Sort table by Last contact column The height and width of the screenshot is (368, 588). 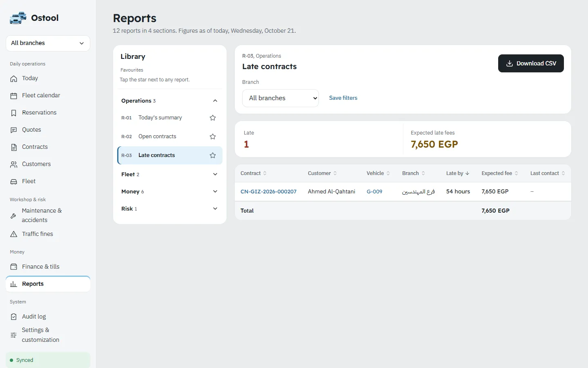(548, 173)
